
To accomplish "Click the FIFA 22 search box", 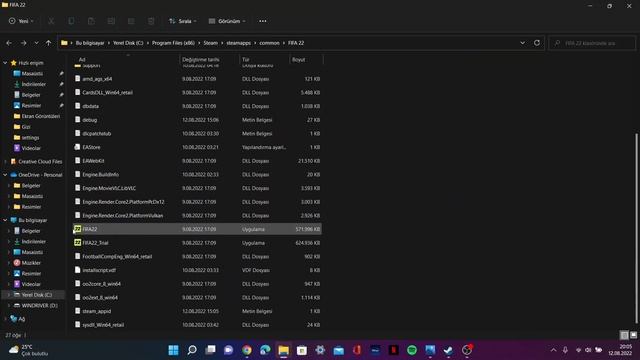I will point(592,43).
